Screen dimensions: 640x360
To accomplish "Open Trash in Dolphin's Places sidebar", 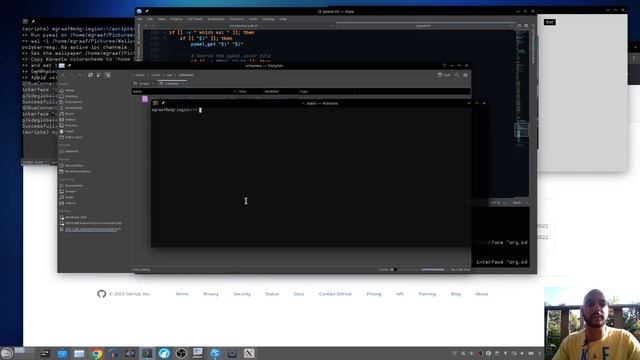I will [70, 131].
